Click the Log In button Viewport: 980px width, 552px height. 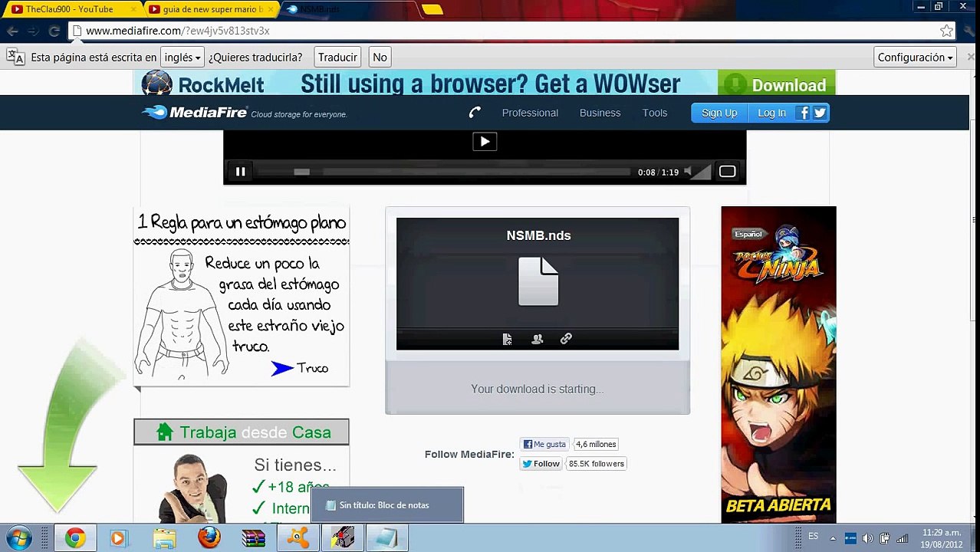[771, 113]
